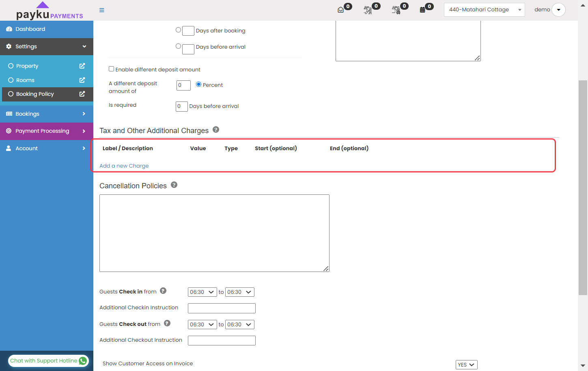This screenshot has width=588, height=371.
Task: Open Bookings menu item
Action: (x=47, y=114)
